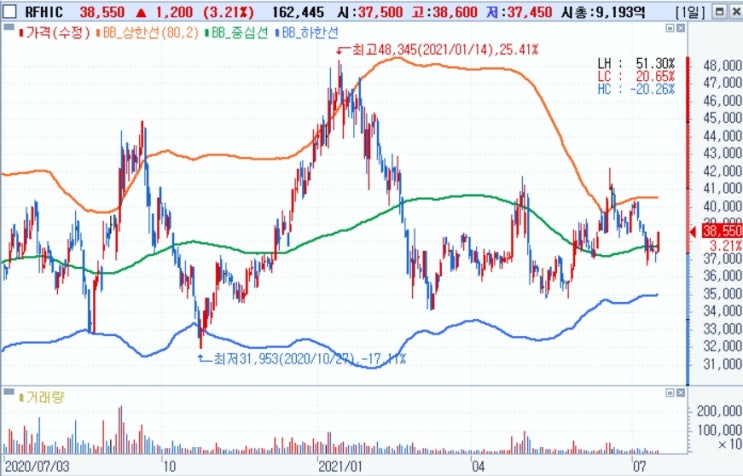Click the green BB_중심선 color marker
Image resolution: width=743 pixels, height=476 pixels.
click(207, 33)
